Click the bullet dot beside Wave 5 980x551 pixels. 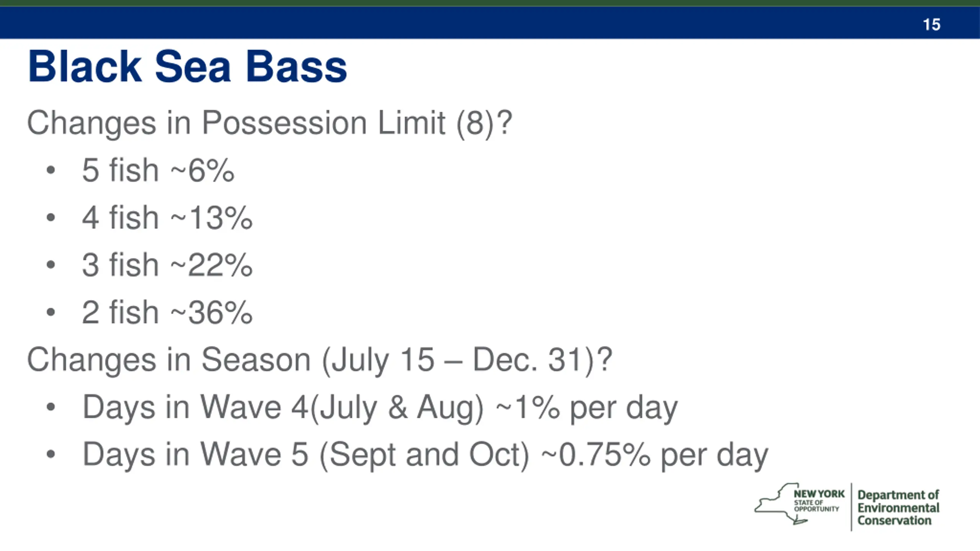coord(51,455)
